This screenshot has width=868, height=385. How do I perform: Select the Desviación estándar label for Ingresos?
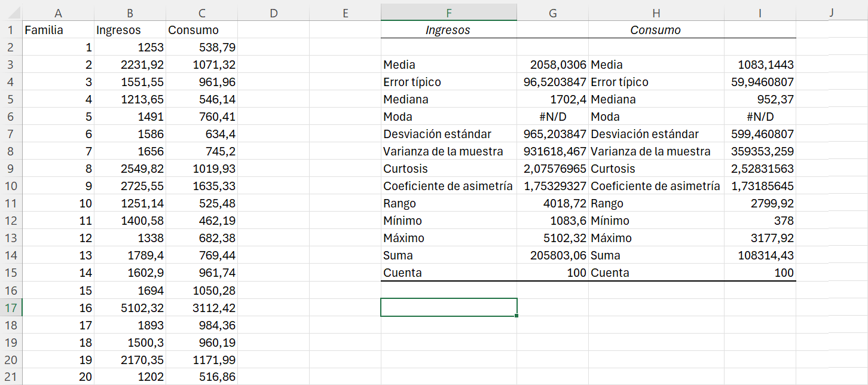pyautogui.click(x=448, y=134)
